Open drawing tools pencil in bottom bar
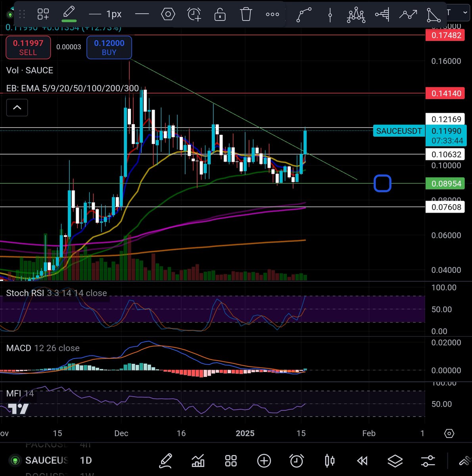This screenshot has width=472, height=476. pos(165,461)
